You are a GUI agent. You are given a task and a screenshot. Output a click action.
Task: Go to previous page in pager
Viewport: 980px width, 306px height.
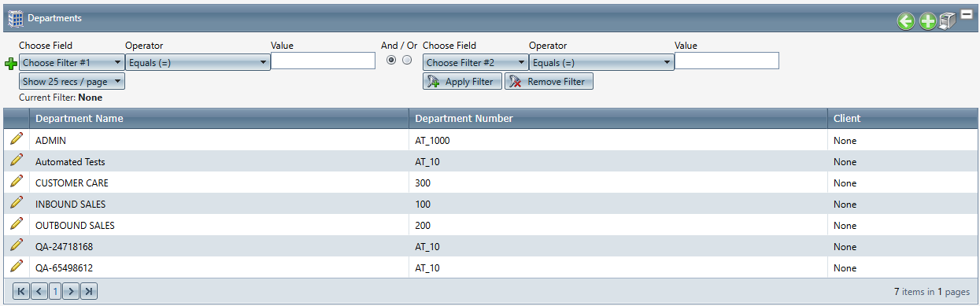[39, 292]
